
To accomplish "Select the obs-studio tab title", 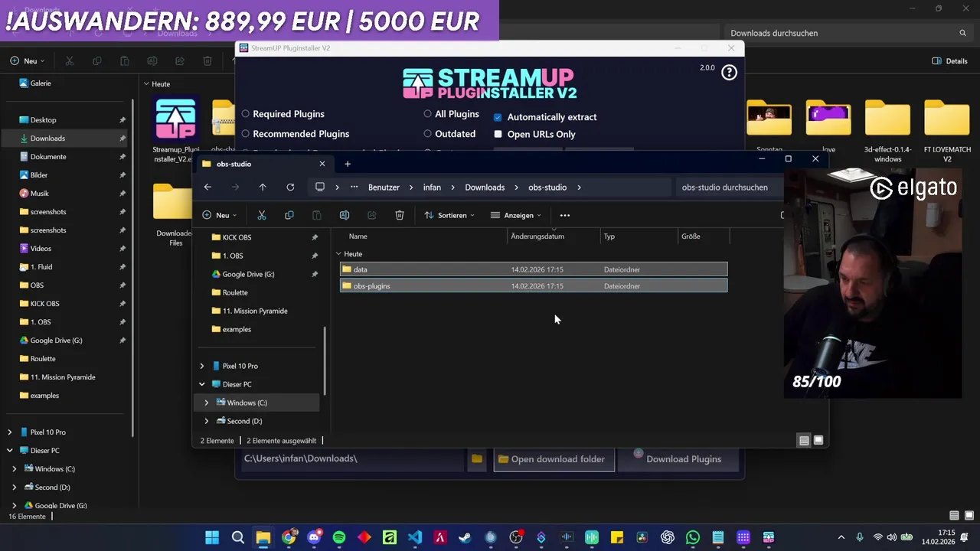I will [234, 164].
